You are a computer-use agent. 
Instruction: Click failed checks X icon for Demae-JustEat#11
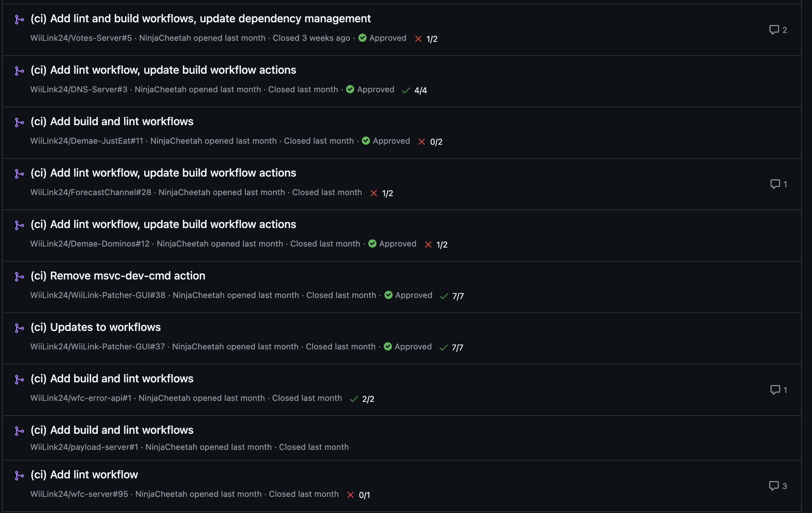pos(422,142)
